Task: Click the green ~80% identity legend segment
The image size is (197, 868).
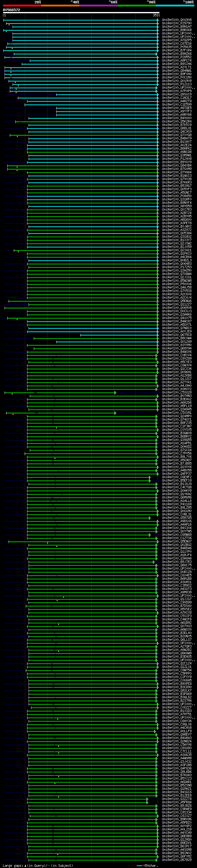Action: pos(137,6)
